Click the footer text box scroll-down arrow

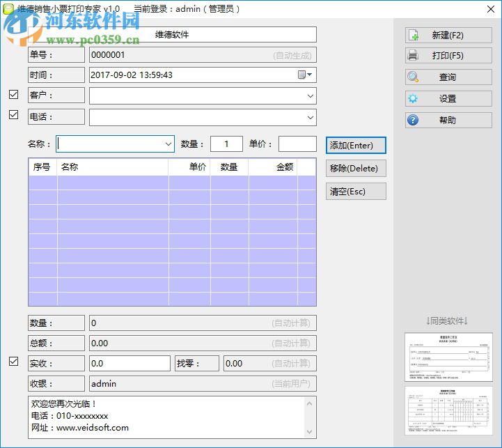click(x=309, y=432)
